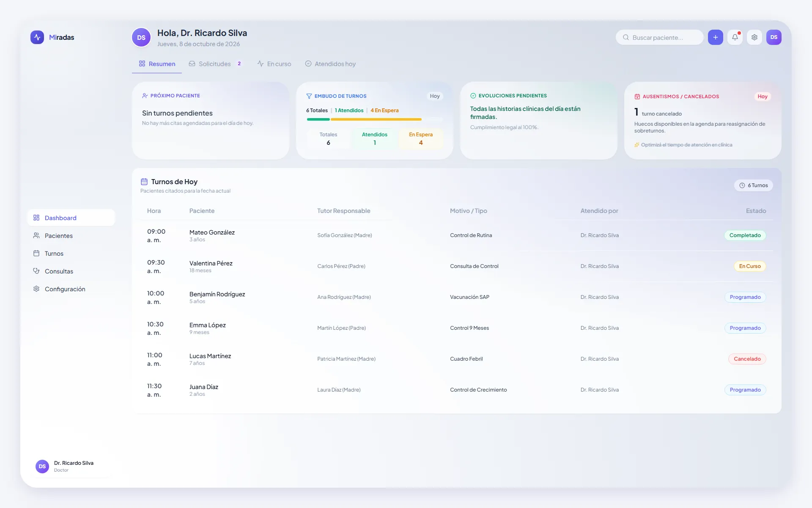Click tutor Sofía González (Madre)
Screen dimensions: 812x508
tap(345, 235)
